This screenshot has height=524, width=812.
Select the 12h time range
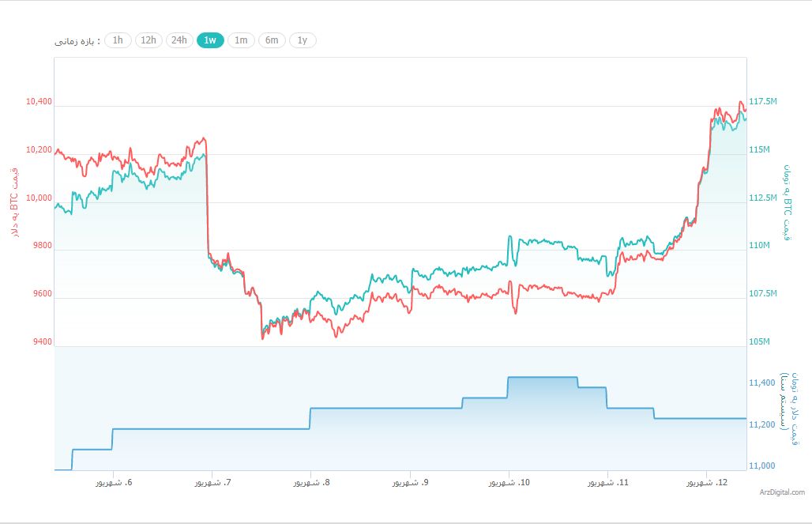147,40
